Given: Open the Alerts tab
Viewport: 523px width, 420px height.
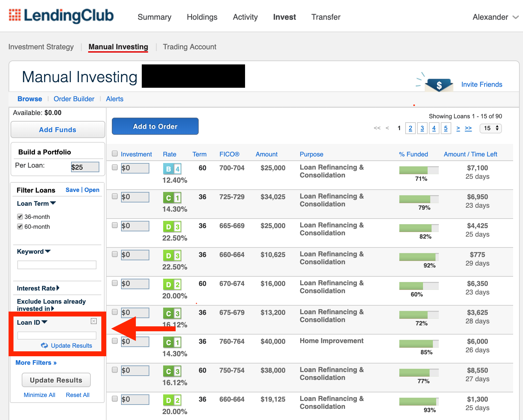Looking at the screenshot, I should 115,99.
